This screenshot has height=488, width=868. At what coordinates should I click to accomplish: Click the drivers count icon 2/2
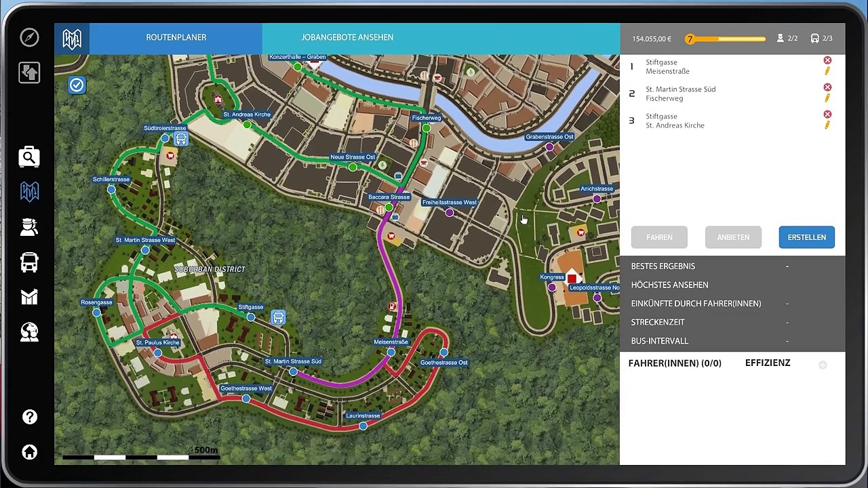[781, 39]
